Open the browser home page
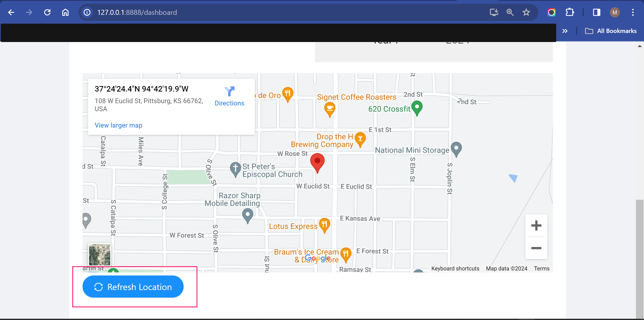Image resolution: width=644 pixels, height=320 pixels. [65, 12]
